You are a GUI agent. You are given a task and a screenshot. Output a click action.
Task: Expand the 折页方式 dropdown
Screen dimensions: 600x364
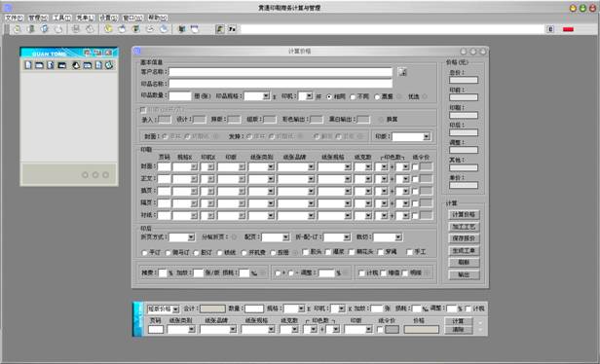click(x=191, y=237)
